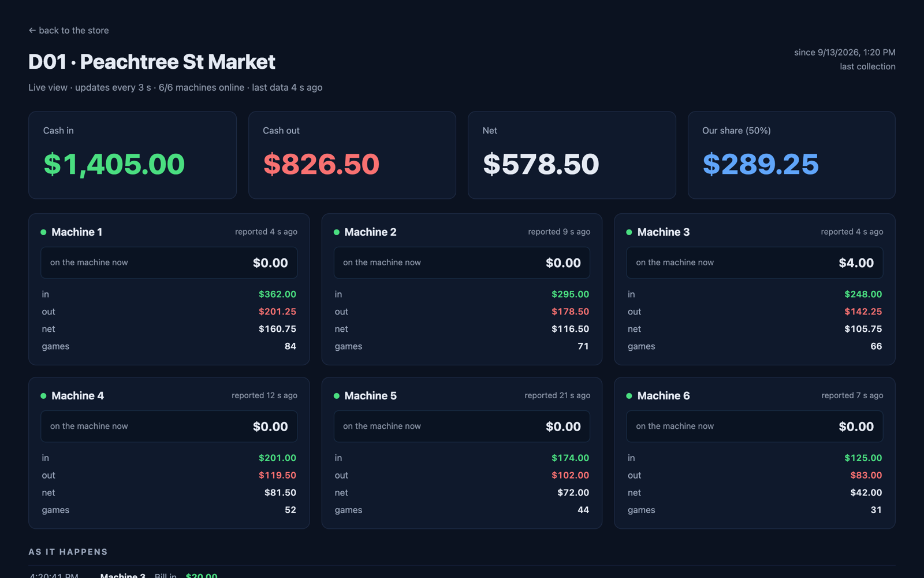Select the Our share (50%) card
Viewport: 924px width, 578px height.
tap(792, 155)
